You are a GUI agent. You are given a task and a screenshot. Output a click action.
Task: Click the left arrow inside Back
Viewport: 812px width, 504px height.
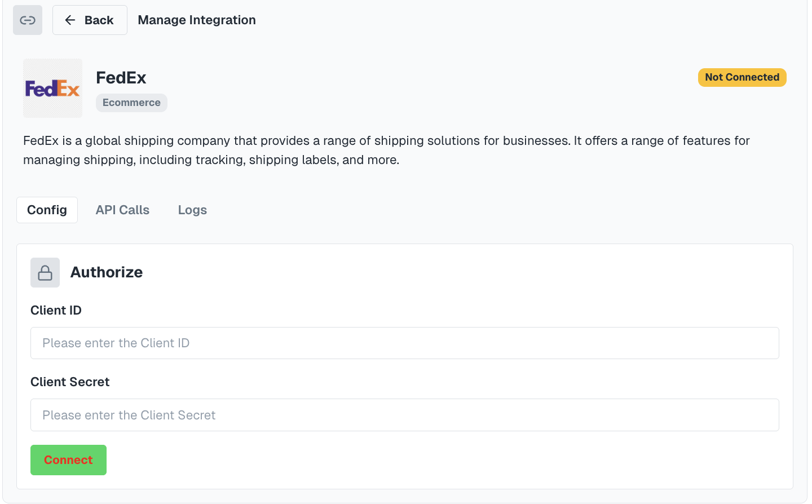coord(70,20)
